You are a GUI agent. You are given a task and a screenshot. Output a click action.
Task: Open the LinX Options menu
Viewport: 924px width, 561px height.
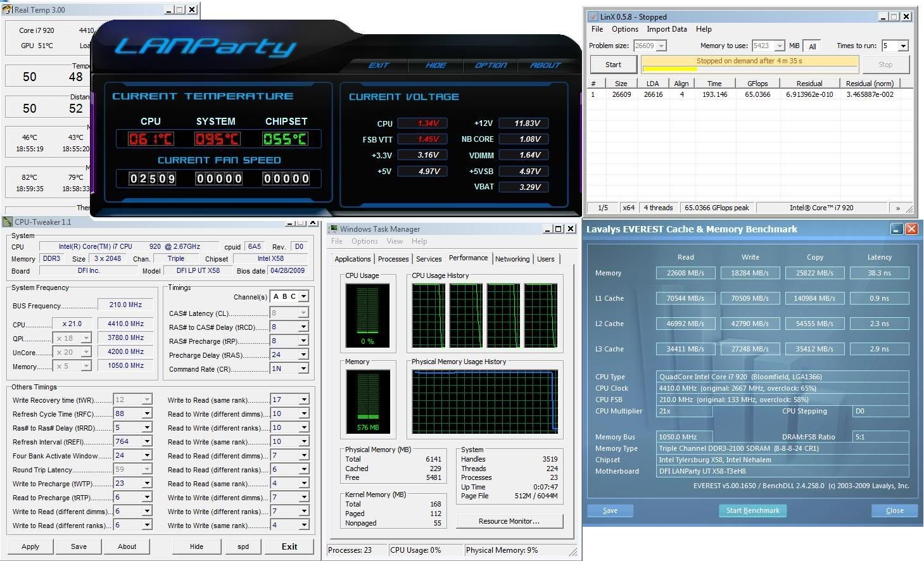tap(625, 29)
